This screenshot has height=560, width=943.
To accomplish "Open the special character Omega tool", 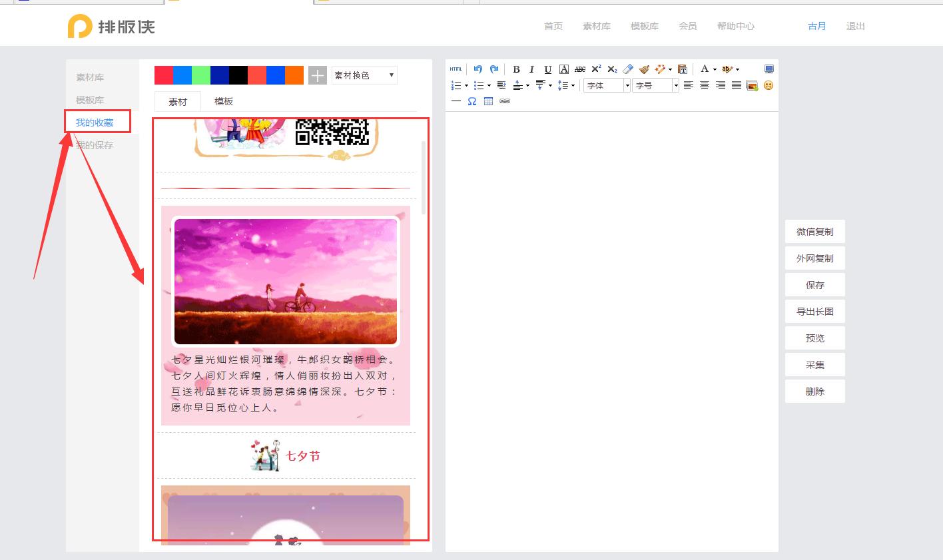I will (x=472, y=101).
